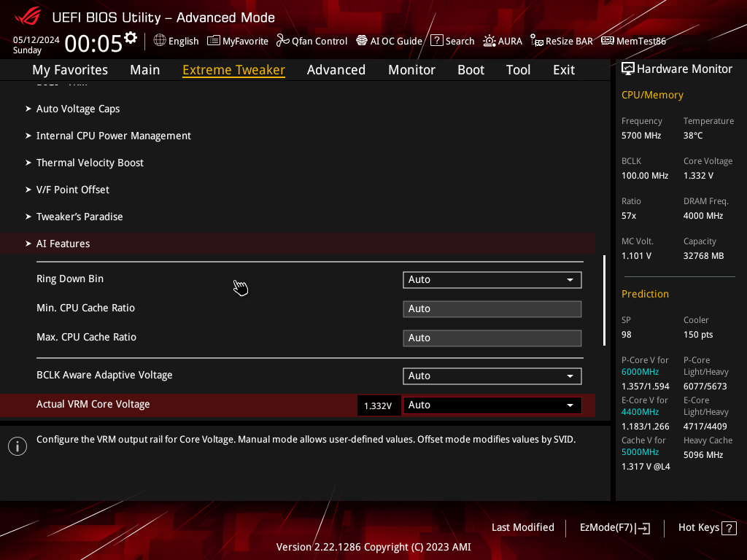Image resolution: width=747 pixels, height=560 pixels.
Task: Click the EzMode exit arrow icon
Action: point(643,528)
